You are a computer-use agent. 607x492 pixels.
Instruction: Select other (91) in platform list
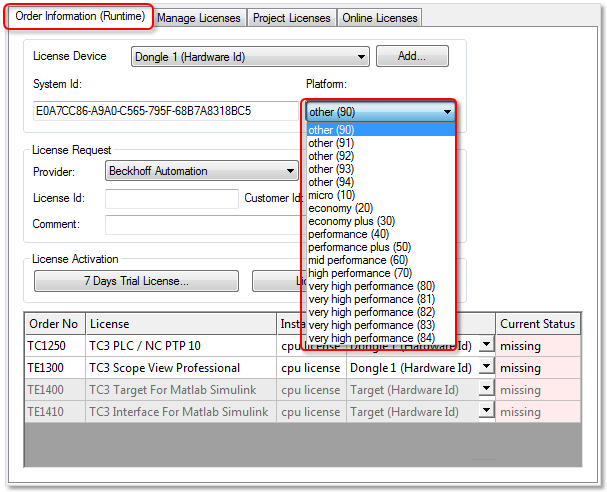pos(381,143)
